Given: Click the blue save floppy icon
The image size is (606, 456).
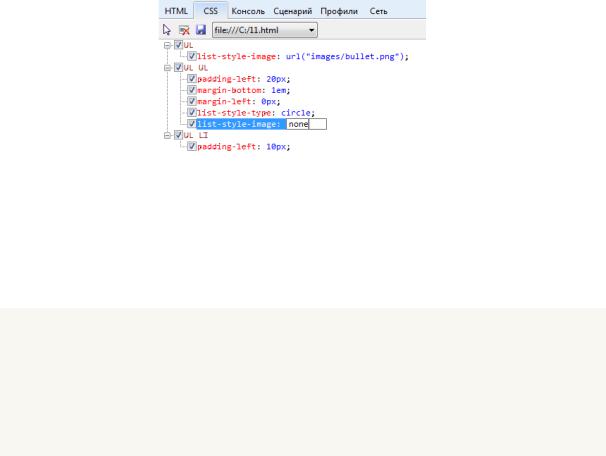Looking at the screenshot, I should click(x=201, y=30).
